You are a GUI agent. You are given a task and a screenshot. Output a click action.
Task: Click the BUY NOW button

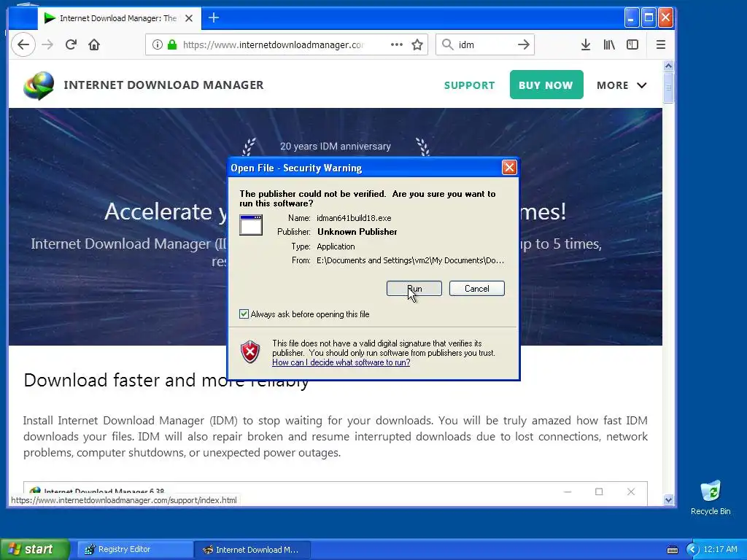coord(546,85)
